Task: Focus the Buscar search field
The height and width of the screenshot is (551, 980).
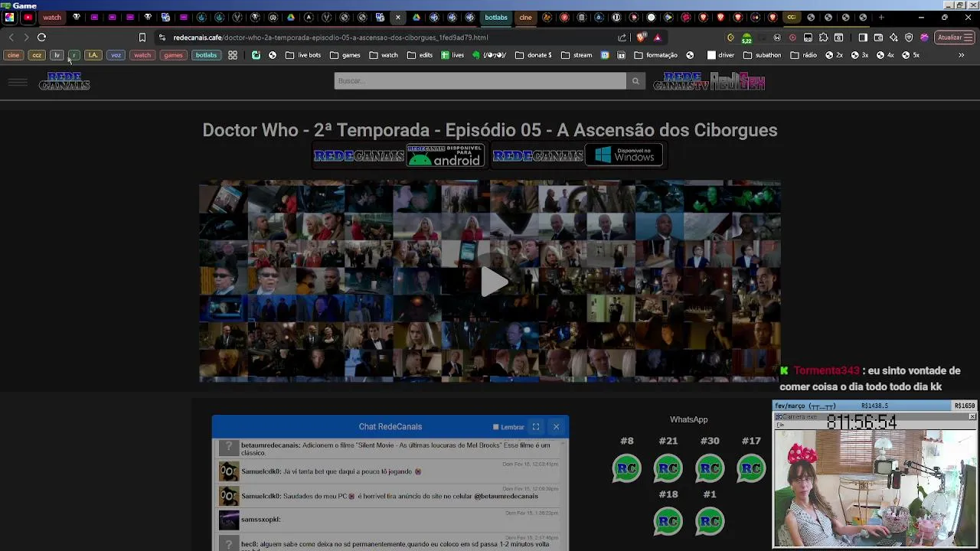Action: click(480, 81)
